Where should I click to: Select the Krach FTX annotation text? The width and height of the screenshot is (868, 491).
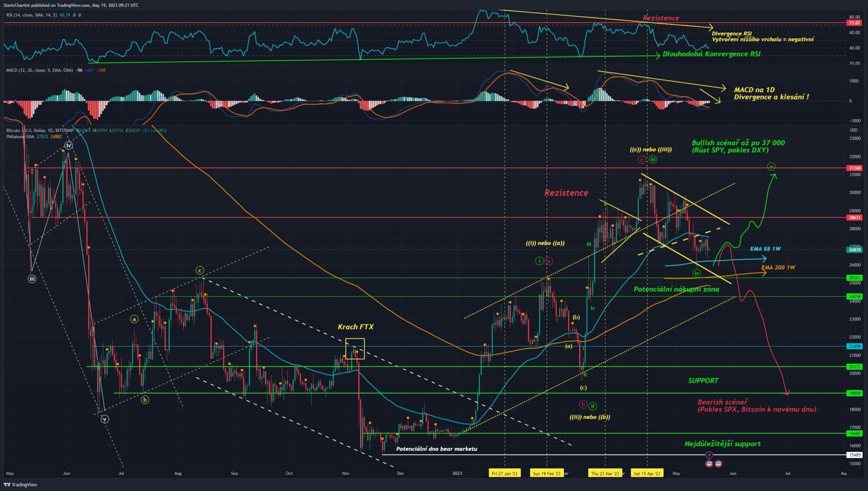[x=355, y=327]
